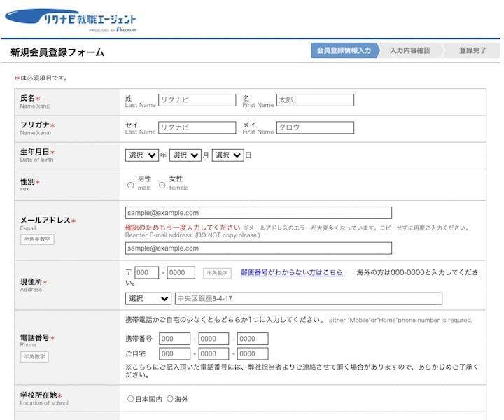Screen dimensions: 504x420
Task: Click the 入力内容確認 step tab
Action: [410, 51]
